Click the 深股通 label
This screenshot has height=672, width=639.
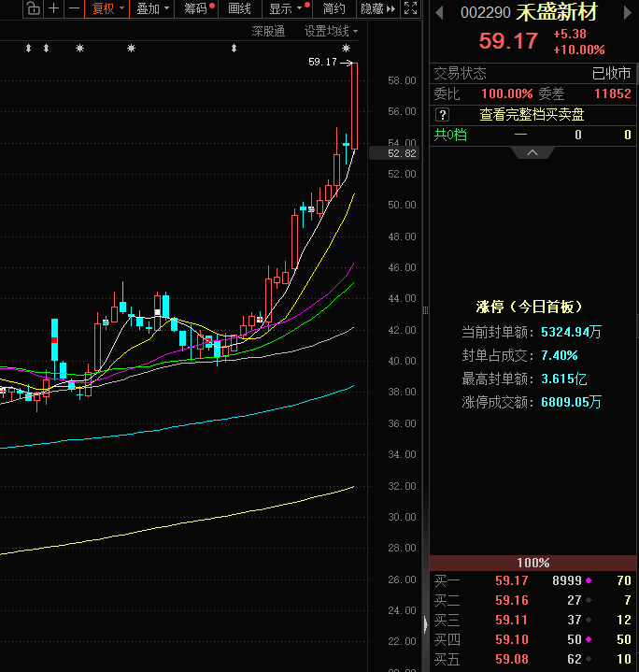268,31
